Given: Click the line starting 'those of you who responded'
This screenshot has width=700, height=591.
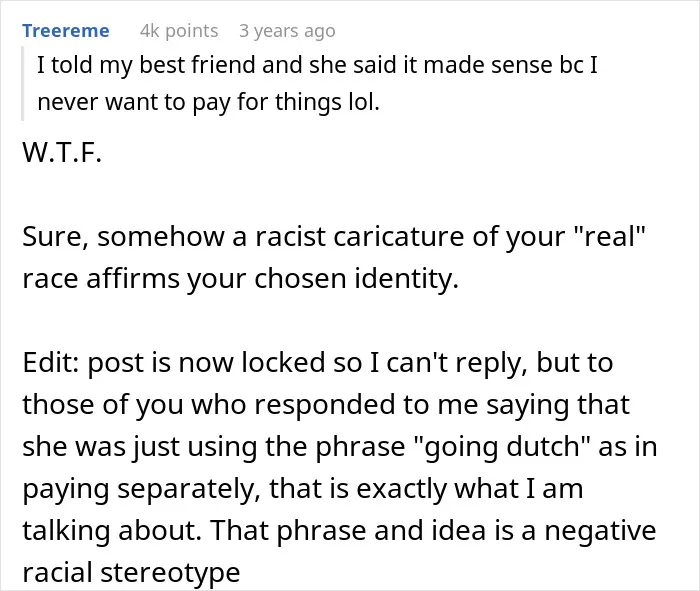Looking at the screenshot, I should click(x=326, y=404).
